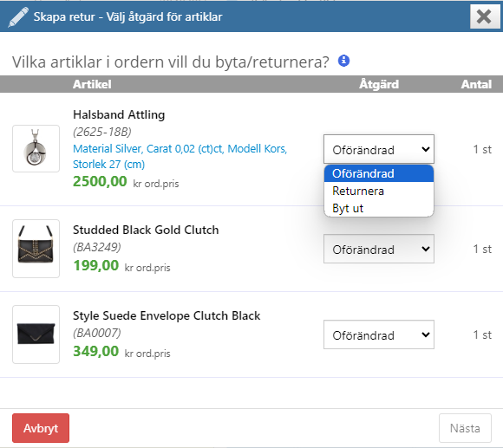Click the Studded Black Gold Clutch title

(146, 230)
